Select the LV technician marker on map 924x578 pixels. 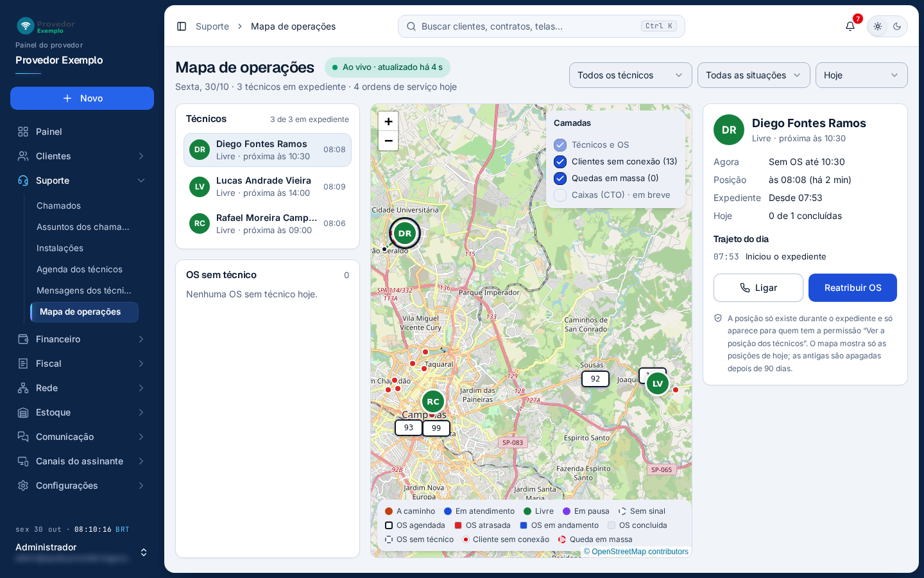pyautogui.click(x=658, y=383)
